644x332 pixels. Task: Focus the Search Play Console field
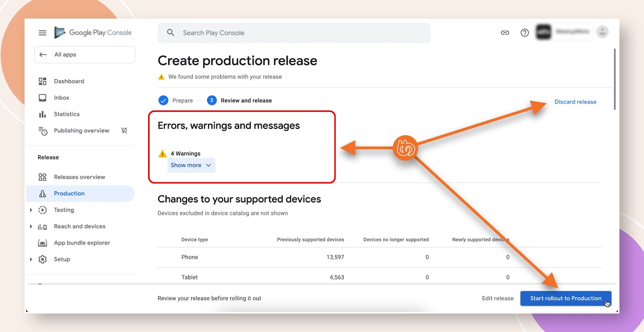(x=294, y=33)
